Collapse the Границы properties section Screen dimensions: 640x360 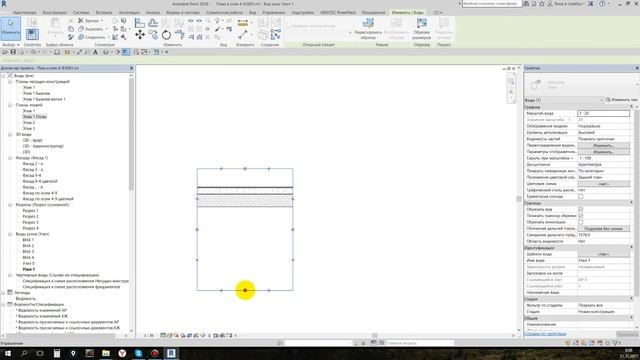631,203
